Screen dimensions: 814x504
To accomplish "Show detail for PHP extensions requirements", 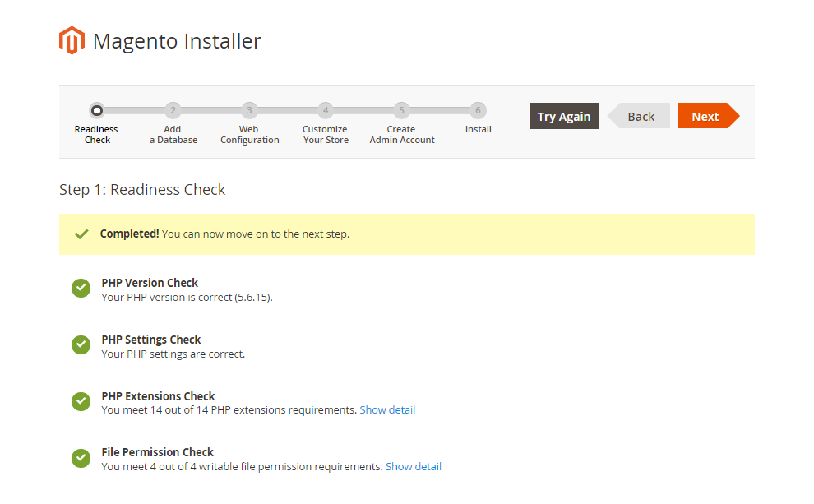I will 387,410.
